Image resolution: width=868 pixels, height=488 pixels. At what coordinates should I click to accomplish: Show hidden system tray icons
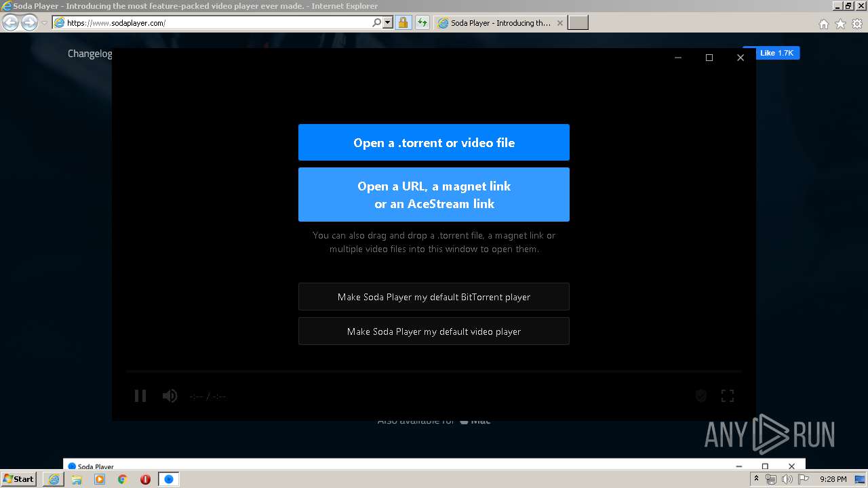(757, 479)
